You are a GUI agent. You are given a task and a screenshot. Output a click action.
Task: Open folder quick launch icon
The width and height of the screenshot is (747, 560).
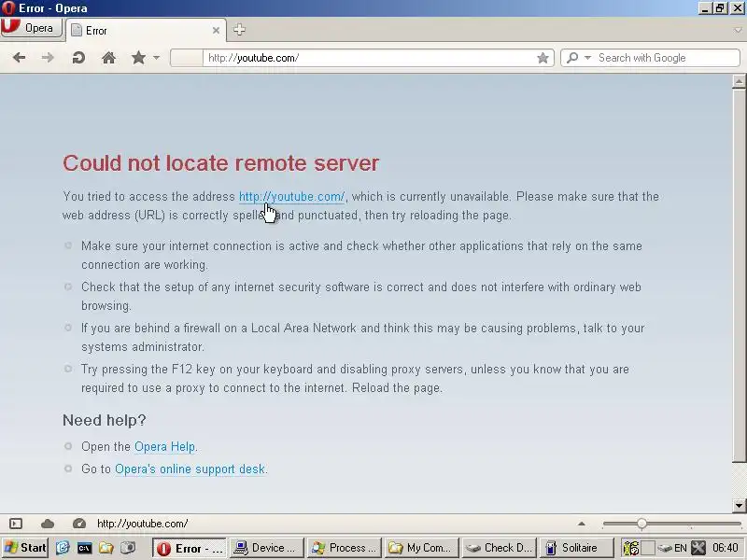pos(106,548)
